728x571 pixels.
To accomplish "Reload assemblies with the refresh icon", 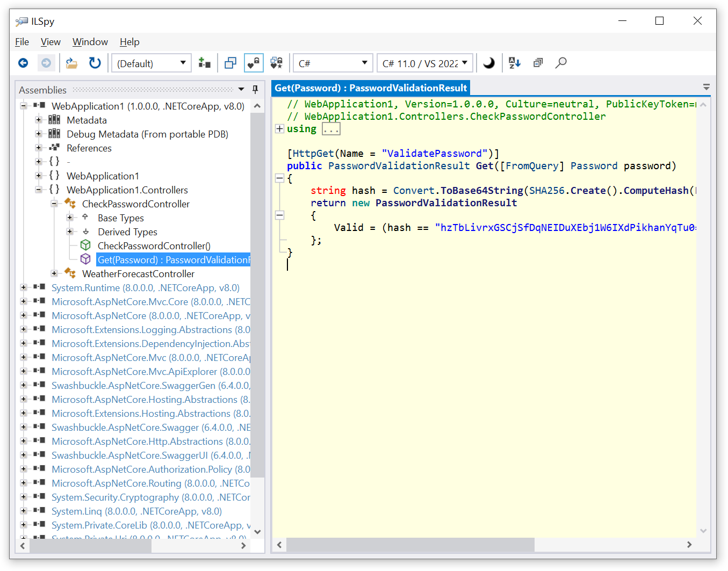I will 95,63.
